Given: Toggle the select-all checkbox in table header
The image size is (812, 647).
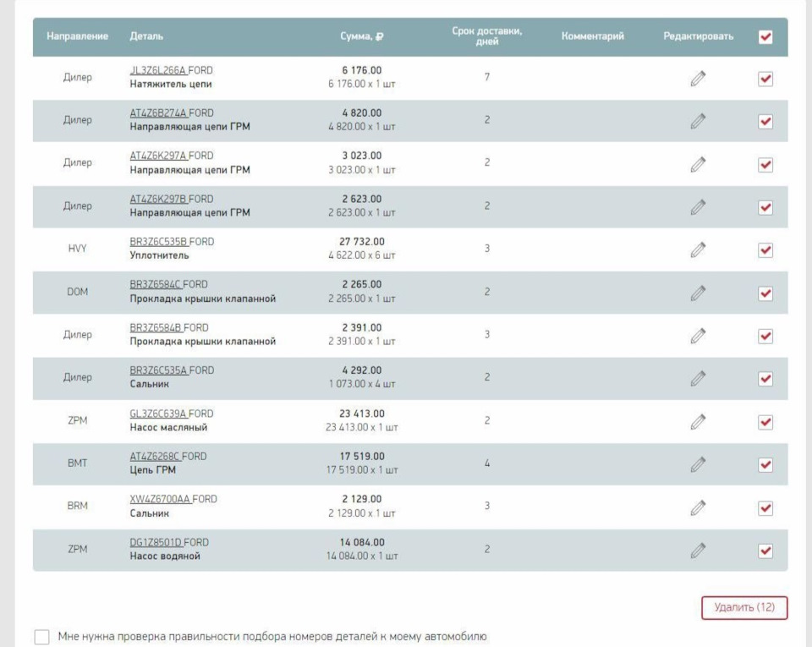Looking at the screenshot, I should [x=765, y=37].
